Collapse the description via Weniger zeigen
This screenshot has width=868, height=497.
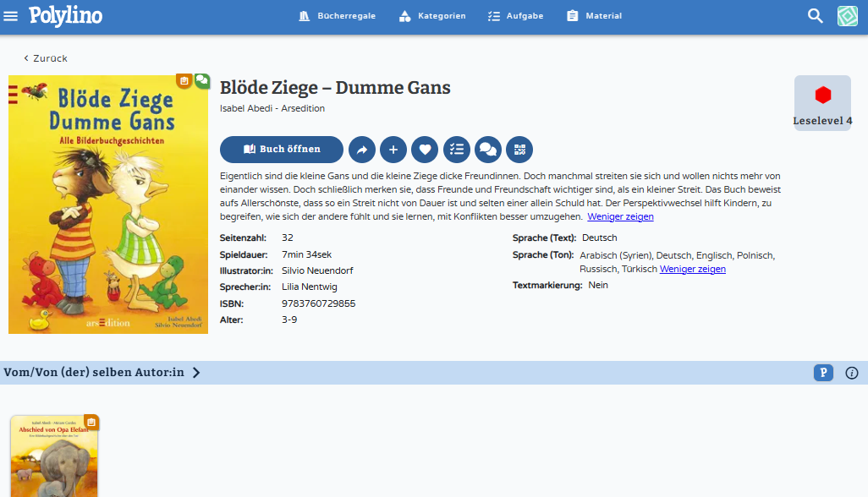click(x=620, y=216)
